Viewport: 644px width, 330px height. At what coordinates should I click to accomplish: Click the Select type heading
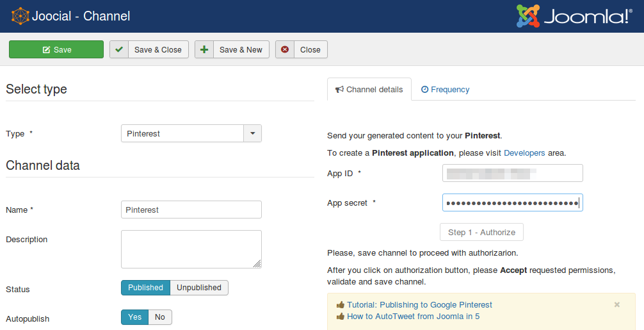pyautogui.click(x=36, y=89)
